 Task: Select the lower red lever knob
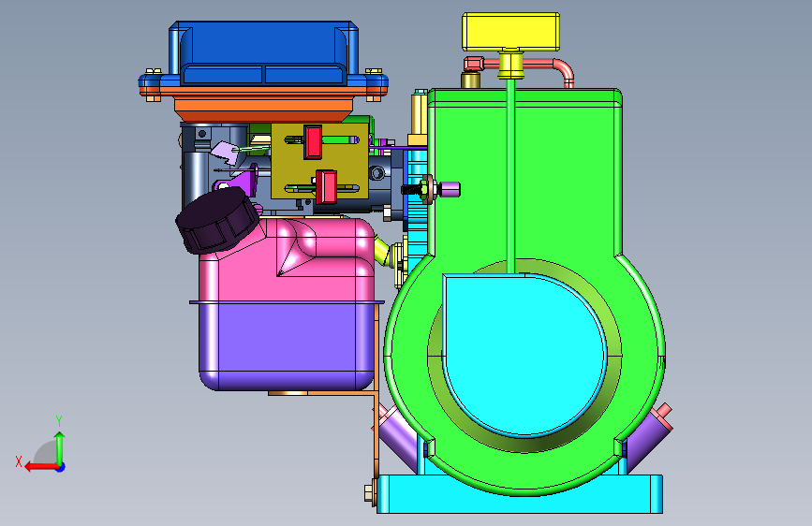coord(326,186)
